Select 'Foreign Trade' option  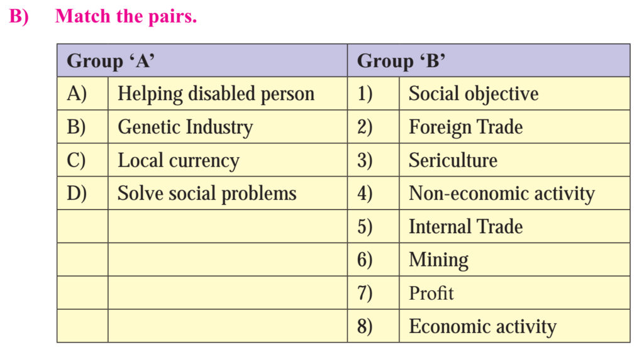pyautogui.click(x=466, y=127)
